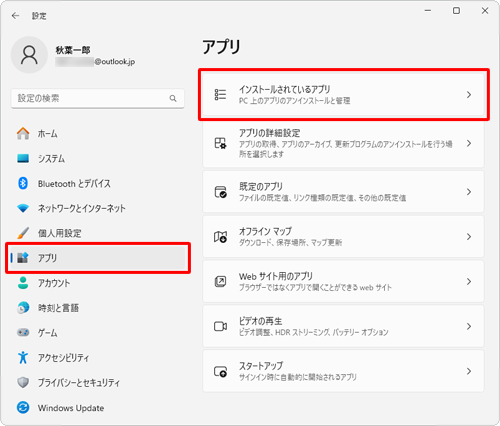This screenshot has width=500, height=426.
Task: Minimize the 設定 window
Action: (x=428, y=11)
